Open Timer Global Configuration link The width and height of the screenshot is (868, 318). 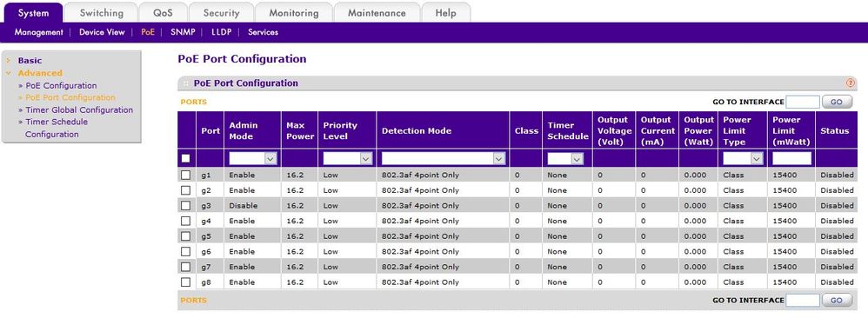tap(79, 110)
